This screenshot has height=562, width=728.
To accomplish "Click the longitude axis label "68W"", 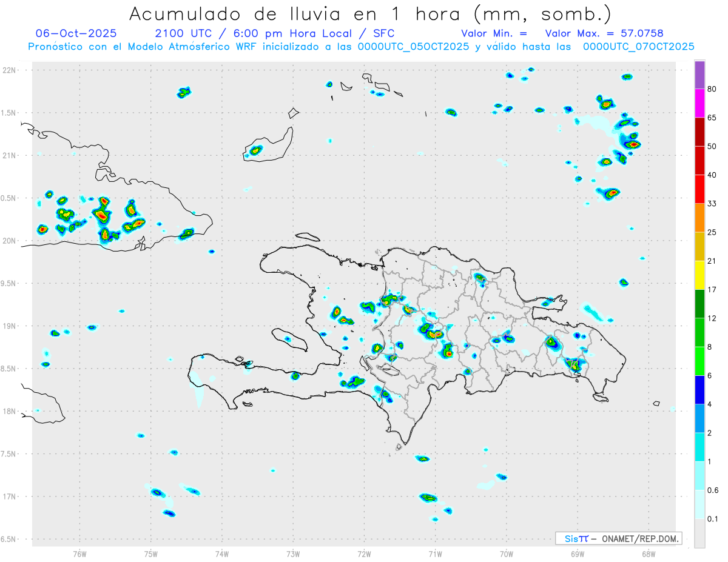I will (x=649, y=554).
